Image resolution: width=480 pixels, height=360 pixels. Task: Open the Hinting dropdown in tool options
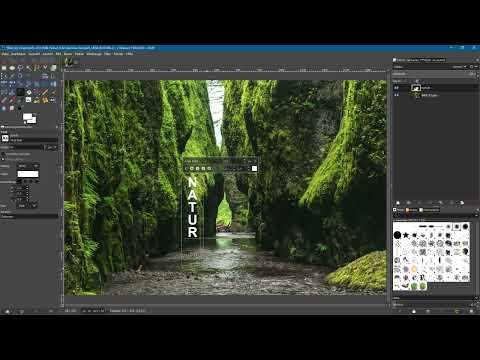(x=28, y=166)
